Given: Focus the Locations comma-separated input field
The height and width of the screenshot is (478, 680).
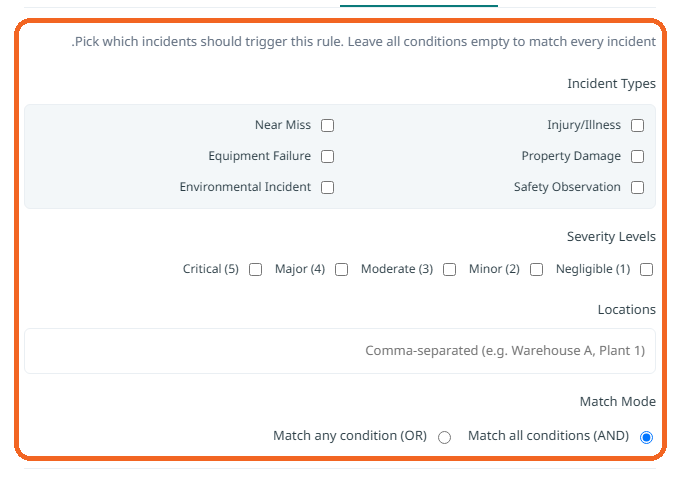Looking at the screenshot, I should 340,351.
